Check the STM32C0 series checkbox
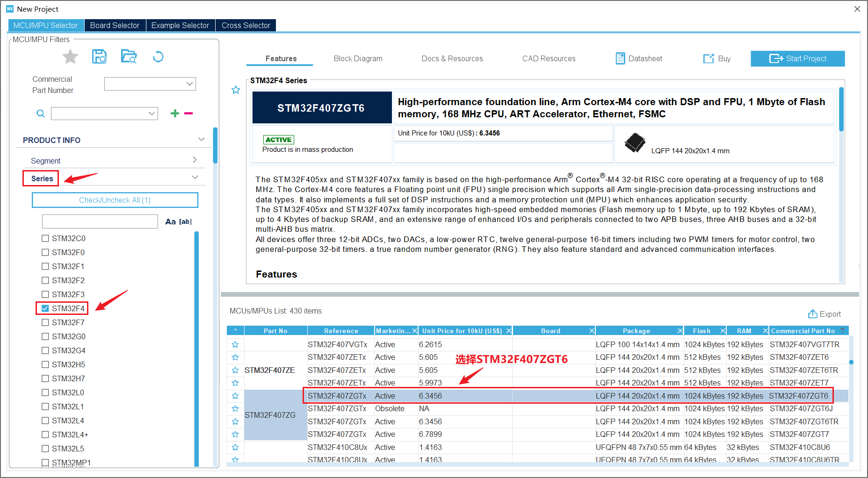The height and width of the screenshot is (478, 868). [x=45, y=238]
